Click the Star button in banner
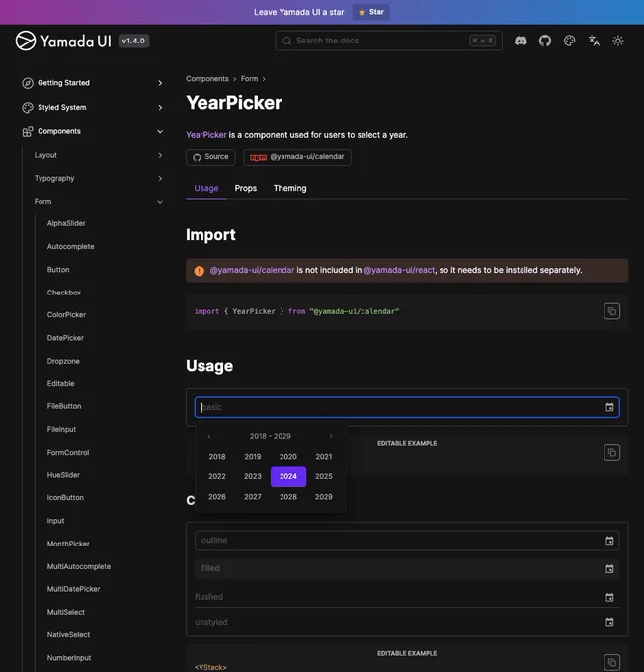The height and width of the screenshot is (672, 644). [371, 12]
